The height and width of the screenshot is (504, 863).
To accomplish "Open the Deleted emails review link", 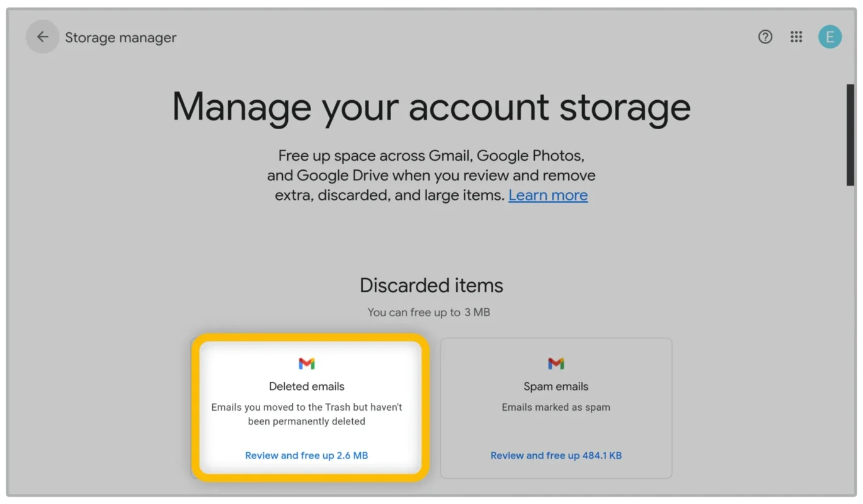I will click(x=306, y=455).
